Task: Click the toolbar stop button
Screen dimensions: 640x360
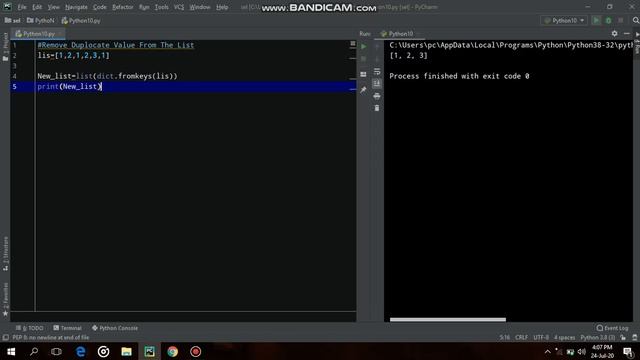Action: (621, 20)
